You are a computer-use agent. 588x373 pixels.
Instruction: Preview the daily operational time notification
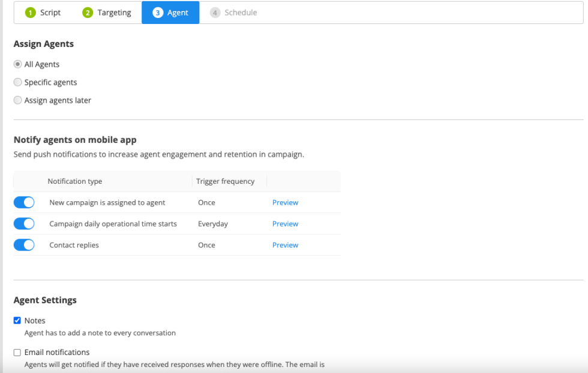point(285,223)
